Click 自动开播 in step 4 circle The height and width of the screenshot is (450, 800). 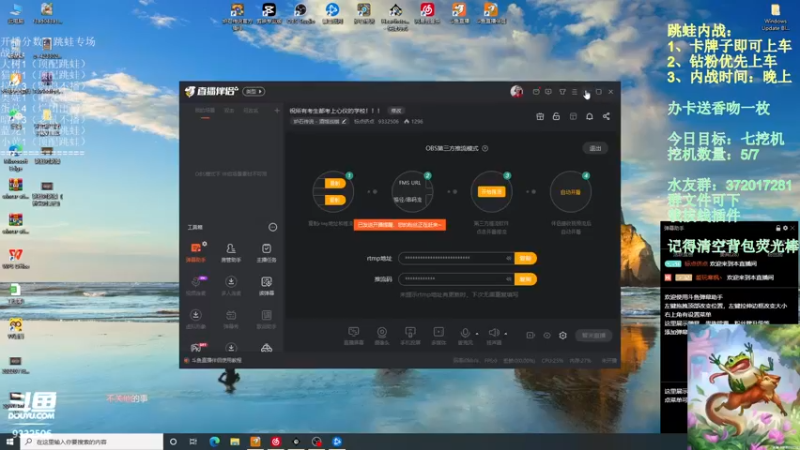[570, 192]
